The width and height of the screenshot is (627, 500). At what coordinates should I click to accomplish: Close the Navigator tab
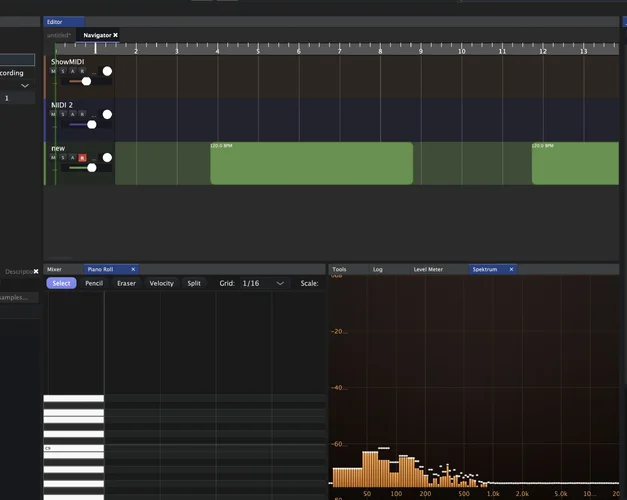click(116, 35)
